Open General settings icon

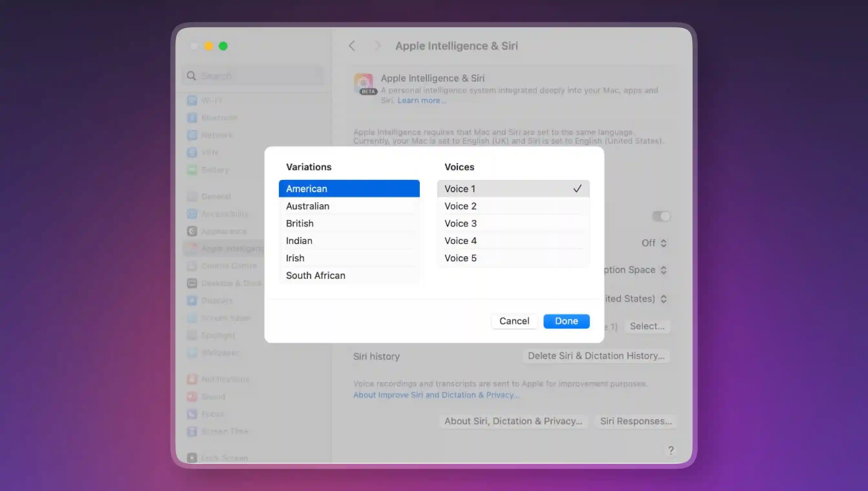(192, 196)
